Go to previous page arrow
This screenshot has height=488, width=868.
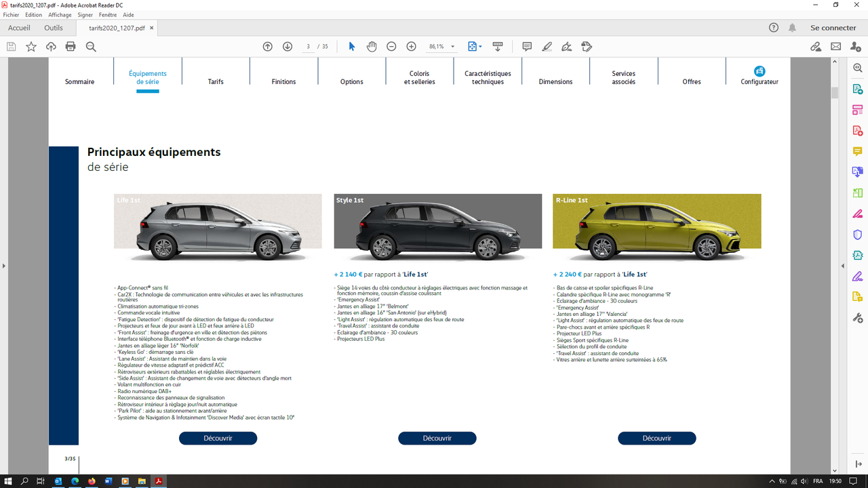[268, 47]
